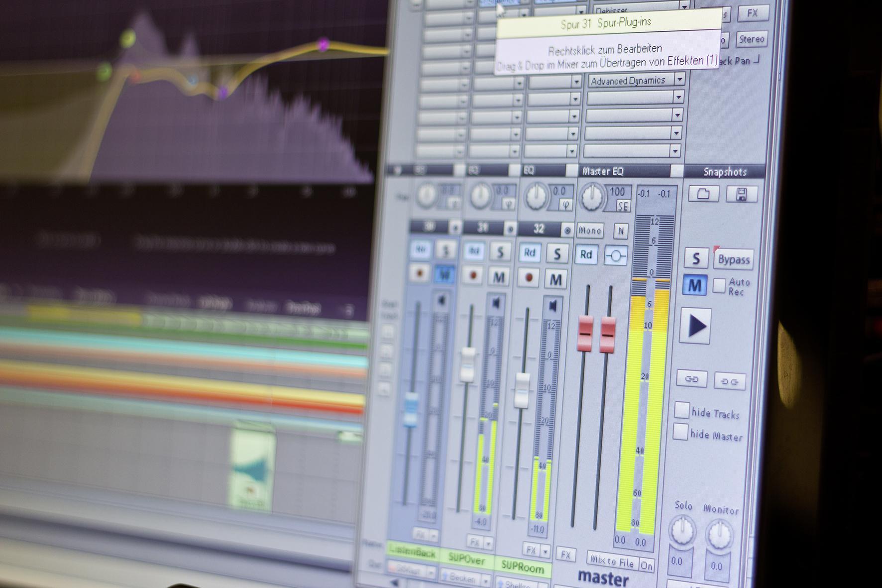Click the phase invert icon on track 32
Viewport: 882px width, 588px height.
click(x=565, y=204)
